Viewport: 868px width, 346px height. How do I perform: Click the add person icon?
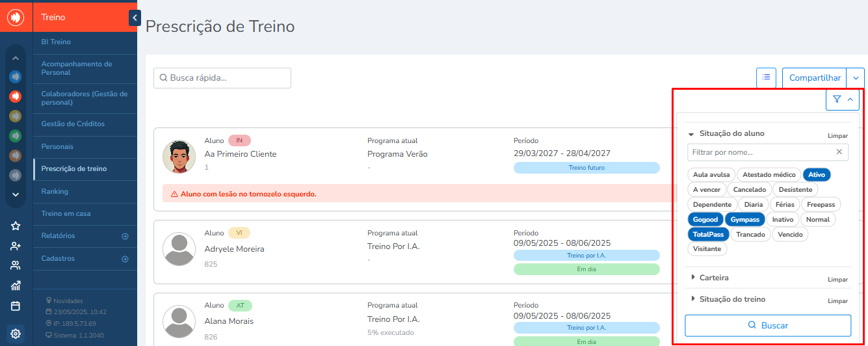[x=16, y=246]
